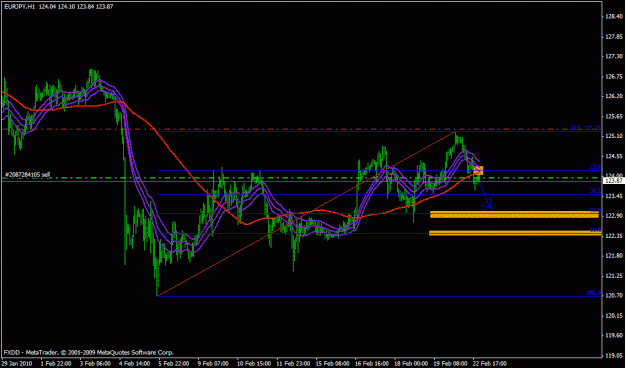Click the 11 Feb 23:00 time label

pyautogui.click(x=294, y=364)
